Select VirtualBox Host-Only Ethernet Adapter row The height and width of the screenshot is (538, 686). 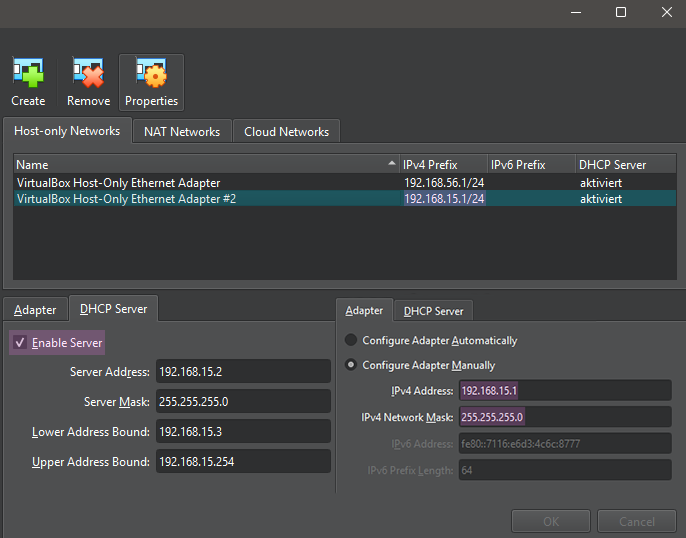coord(345,183)
